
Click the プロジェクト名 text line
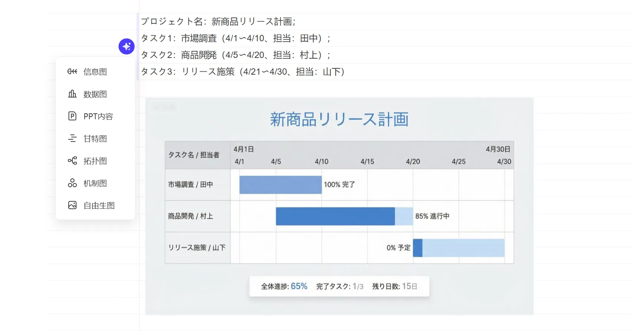(218, 22)
